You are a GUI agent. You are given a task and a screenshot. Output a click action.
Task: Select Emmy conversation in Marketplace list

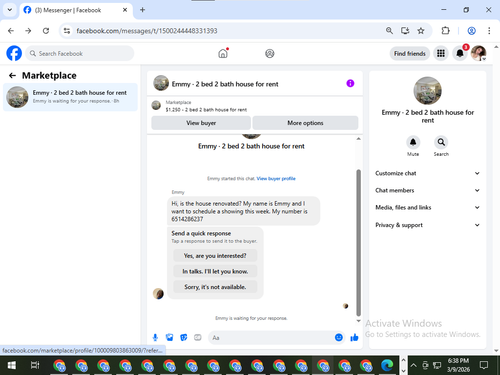point(70,97)
